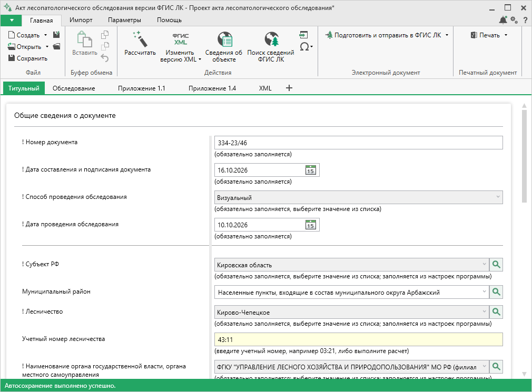
Task: Click the scrollbar up arrow
Action: click(524, 106)
